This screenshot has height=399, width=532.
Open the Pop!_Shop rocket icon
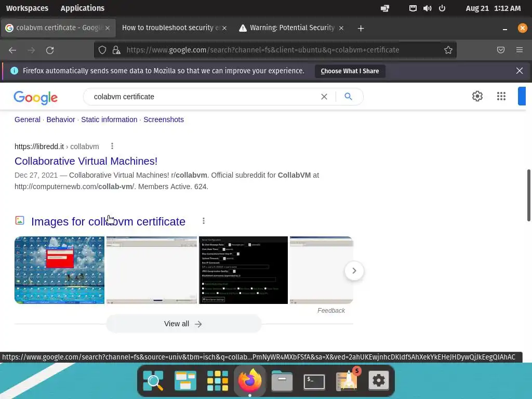[347, 381]
